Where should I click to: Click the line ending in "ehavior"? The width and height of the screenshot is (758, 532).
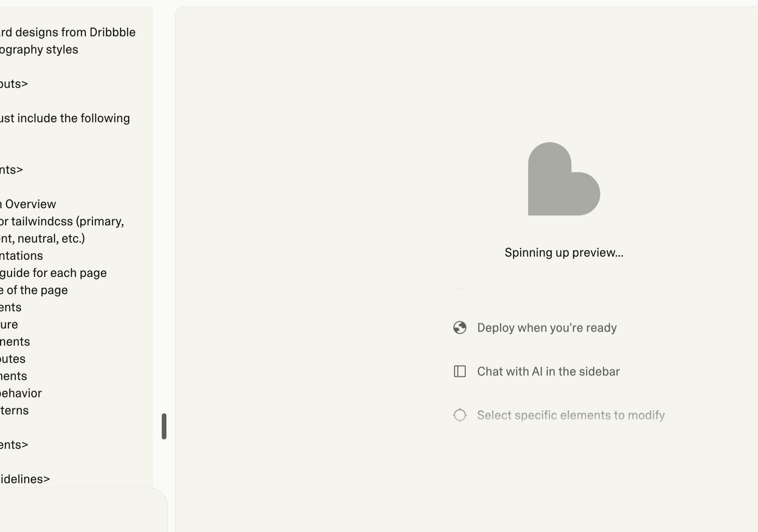[x=21, y=393]
